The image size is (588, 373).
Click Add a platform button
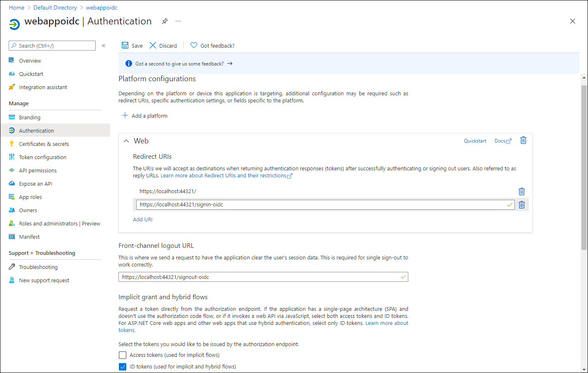[x=145, y=116]
